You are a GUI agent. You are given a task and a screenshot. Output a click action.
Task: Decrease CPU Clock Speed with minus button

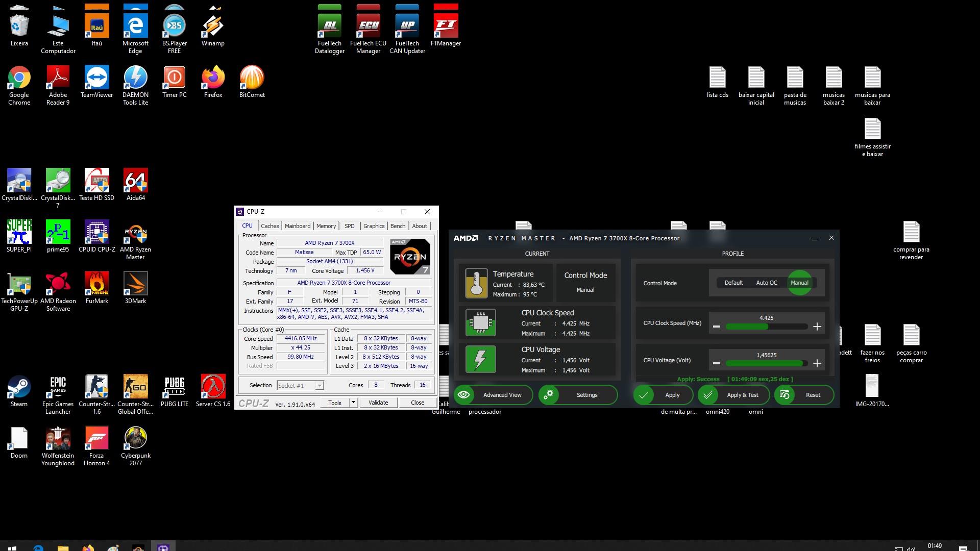717,327
